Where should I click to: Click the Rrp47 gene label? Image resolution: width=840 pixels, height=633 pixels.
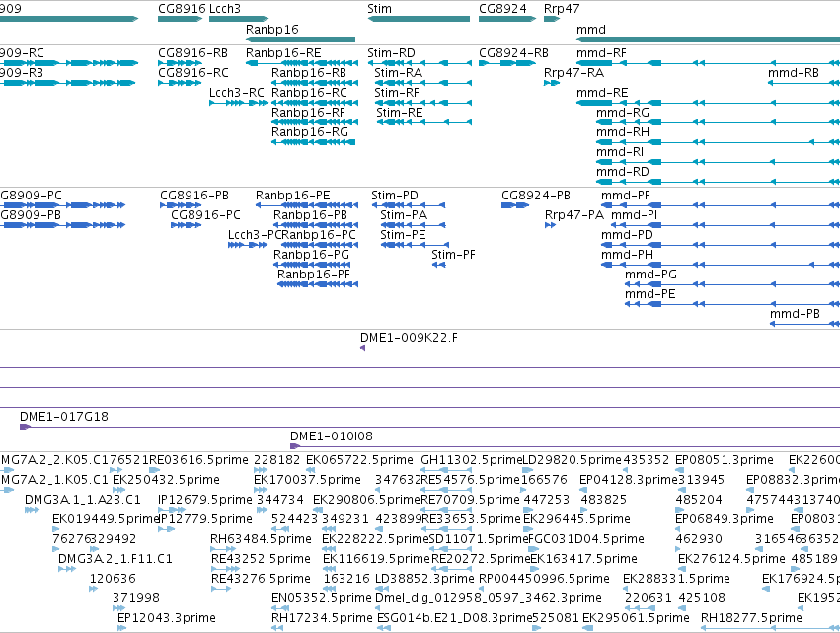coord(562,9)
